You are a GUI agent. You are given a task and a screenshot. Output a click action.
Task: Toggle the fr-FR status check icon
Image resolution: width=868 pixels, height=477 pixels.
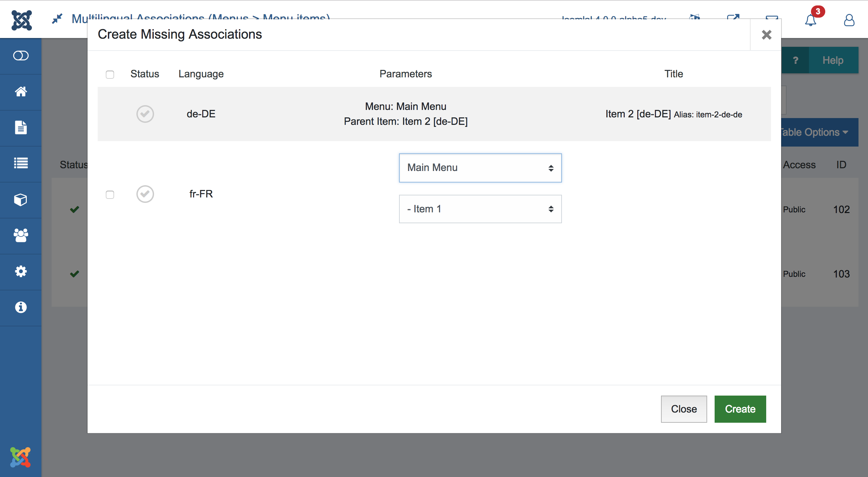pyautogui.click(x=145, y=194)
